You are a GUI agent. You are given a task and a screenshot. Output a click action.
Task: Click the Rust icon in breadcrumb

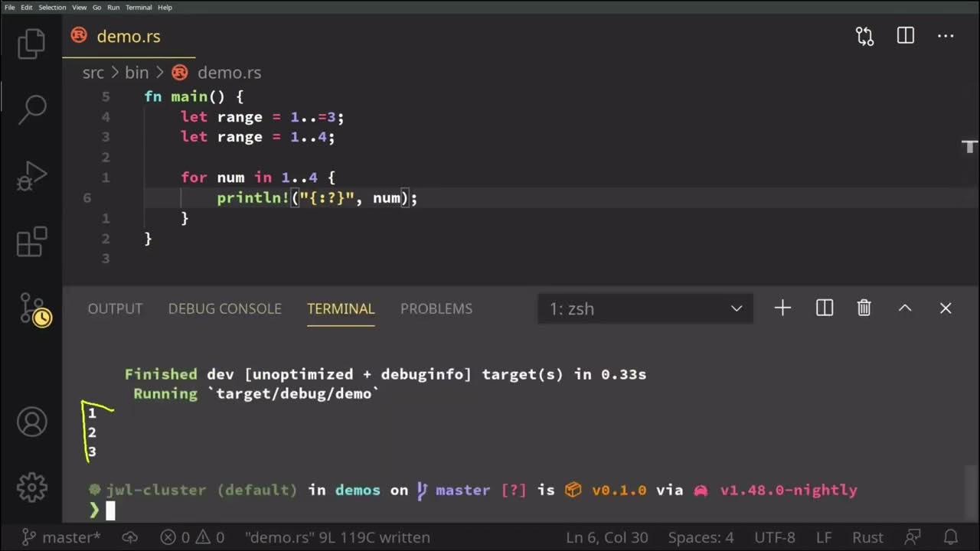tap(180, 73)
